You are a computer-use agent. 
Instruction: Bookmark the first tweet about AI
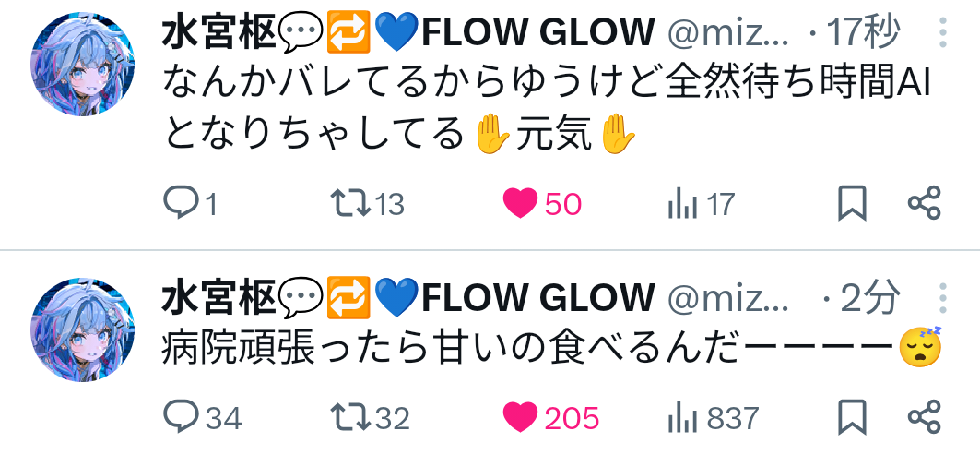click(852, 203)
